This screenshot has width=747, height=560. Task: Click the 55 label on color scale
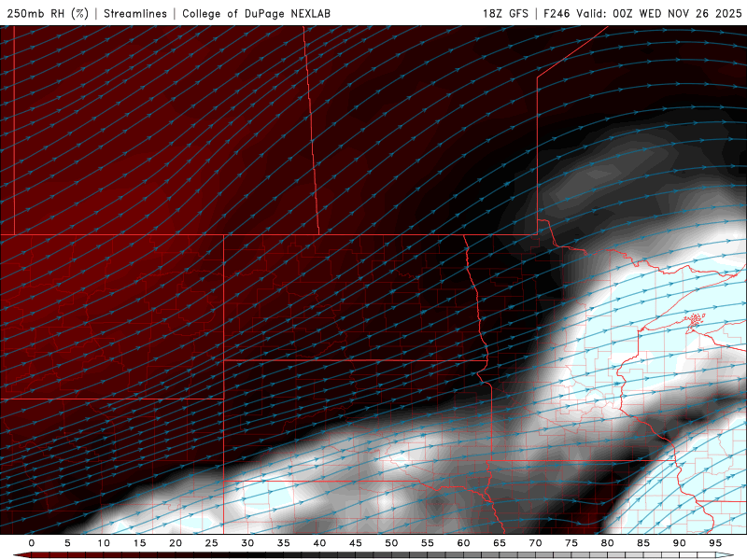pos(428,543)
